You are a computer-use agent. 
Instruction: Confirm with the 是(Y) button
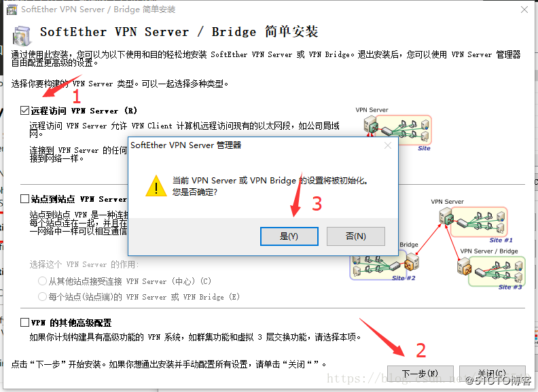click(289, 236)
